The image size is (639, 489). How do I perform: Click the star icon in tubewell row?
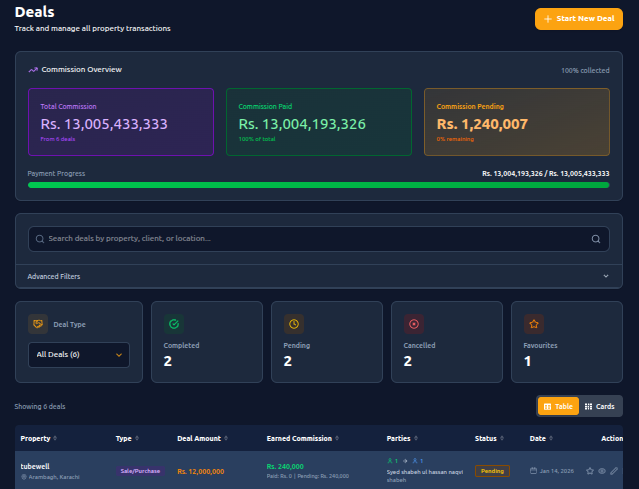point(589,470)
